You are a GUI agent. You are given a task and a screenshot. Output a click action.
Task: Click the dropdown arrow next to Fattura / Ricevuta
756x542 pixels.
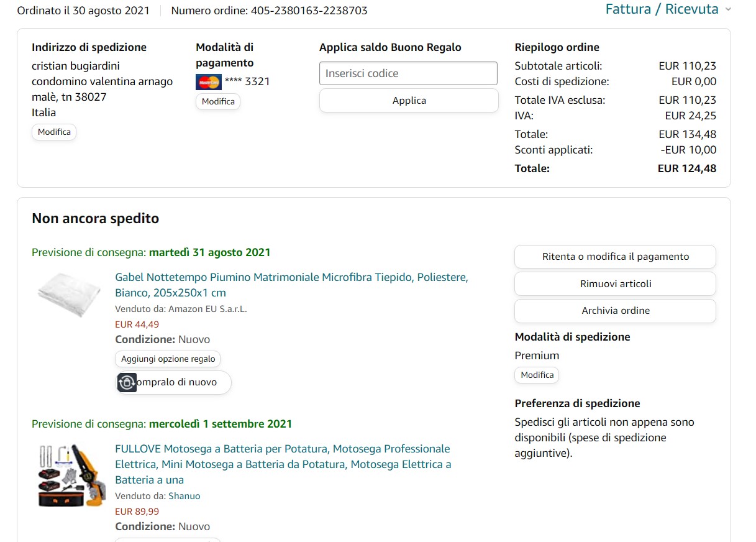[x=728, y=9]
